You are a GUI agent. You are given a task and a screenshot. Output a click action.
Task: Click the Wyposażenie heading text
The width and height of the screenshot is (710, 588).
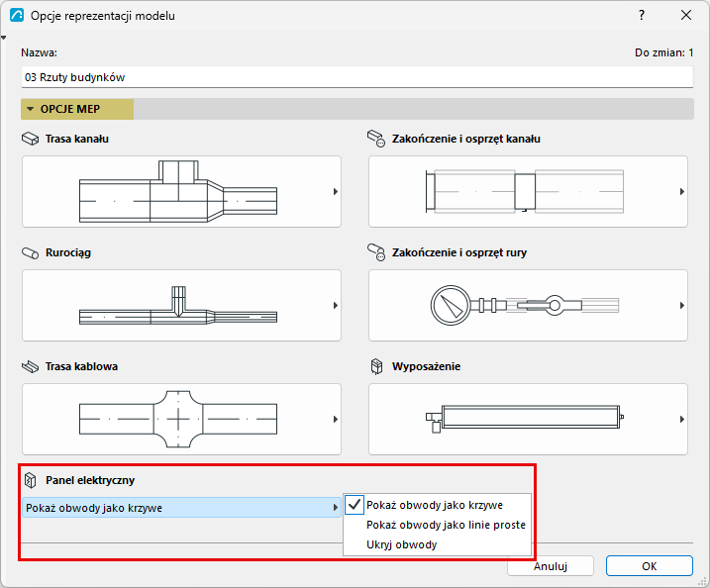point(426,366)
